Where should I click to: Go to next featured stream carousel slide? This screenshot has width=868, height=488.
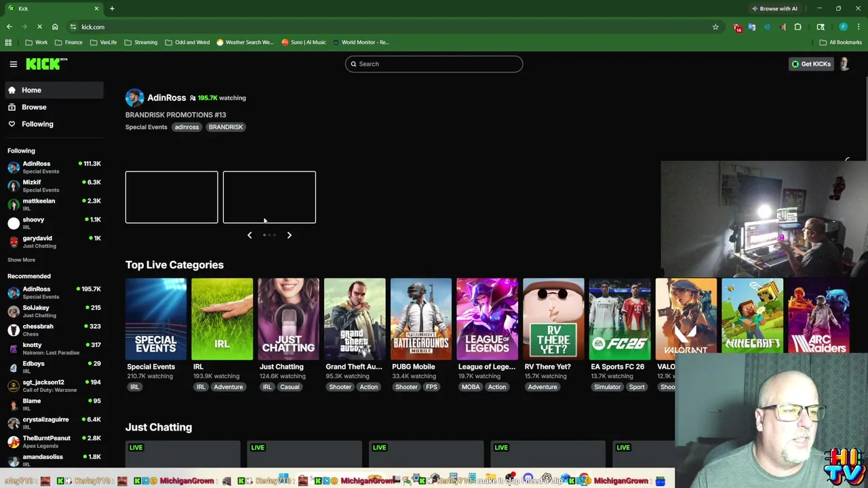coord(289,235)
